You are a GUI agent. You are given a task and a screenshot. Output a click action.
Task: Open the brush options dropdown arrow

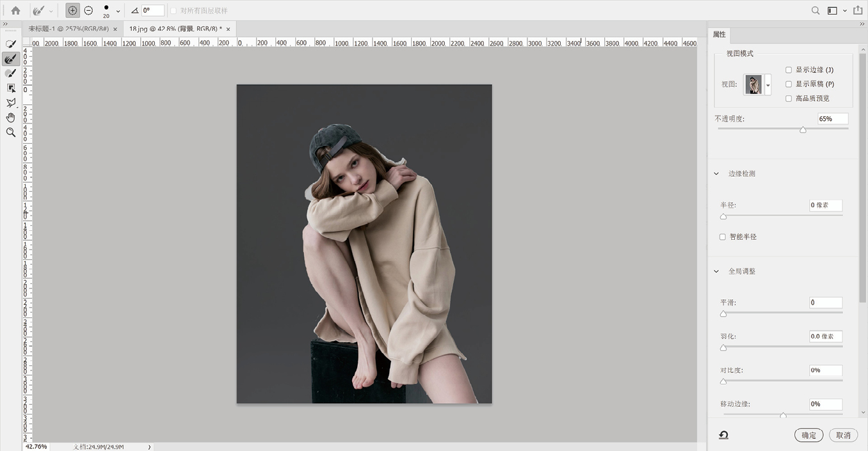118,11
